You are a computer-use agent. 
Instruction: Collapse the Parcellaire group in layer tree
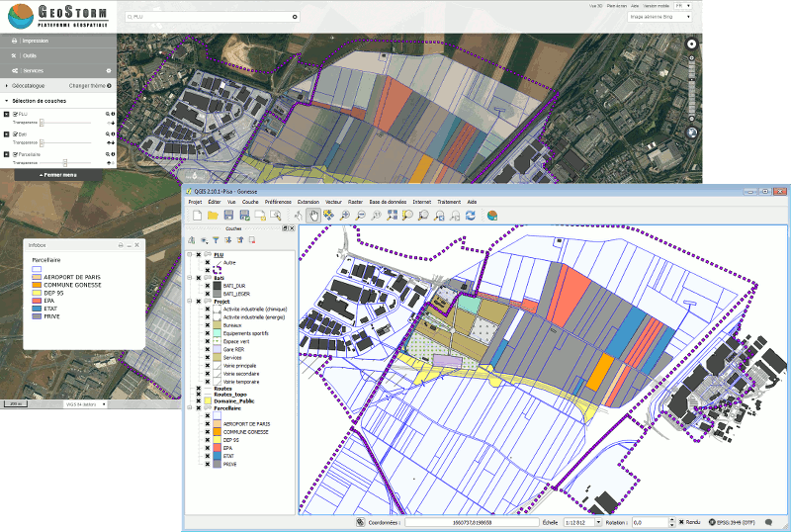click(x=190, y=408)
